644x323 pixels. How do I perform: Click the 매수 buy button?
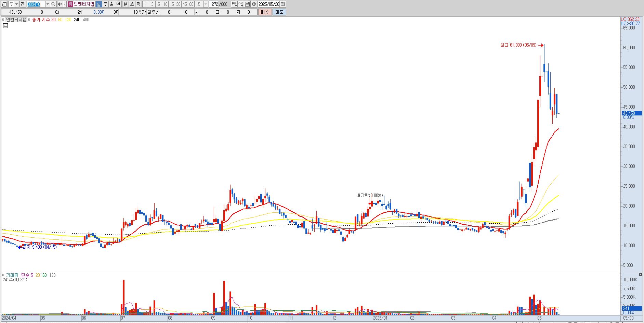pos(265,12)
